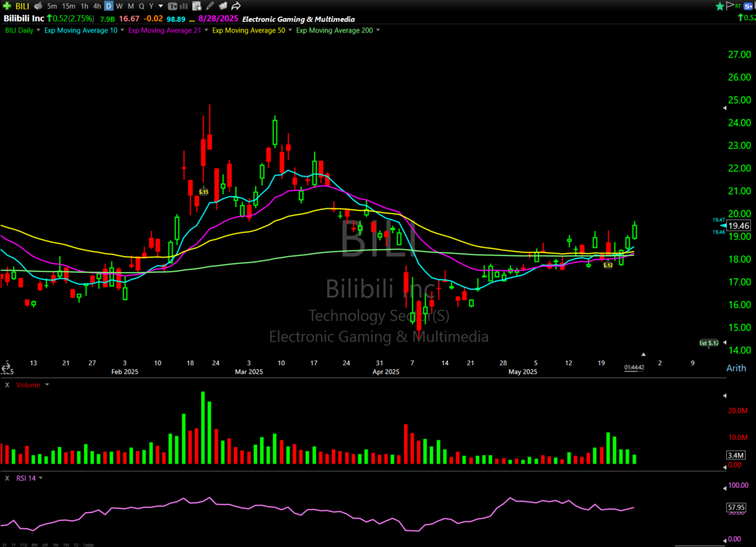Open Exp Moving Average 200 dropdown

[x=378, y=30]
